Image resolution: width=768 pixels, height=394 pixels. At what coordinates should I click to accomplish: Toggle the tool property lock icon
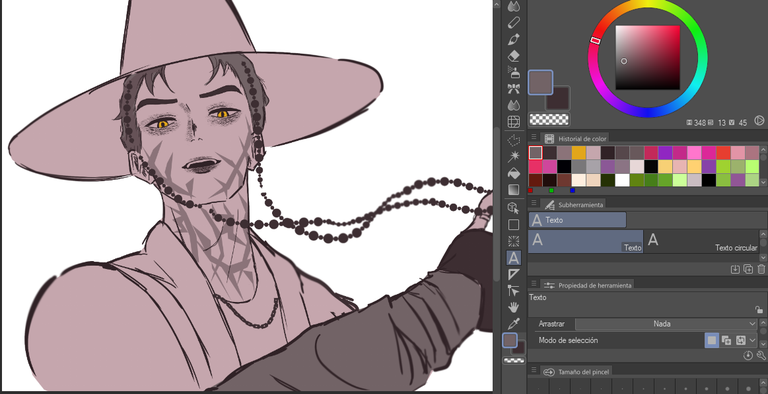coord(759,310)
